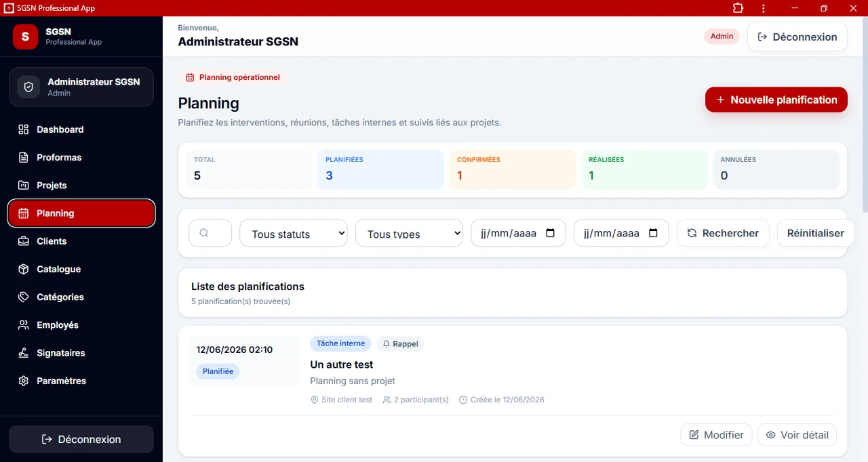The width and height of the screenshot is (868, 462).
Task: Click the first jj/mm/aaaa date field
Action: coord(518,233)
